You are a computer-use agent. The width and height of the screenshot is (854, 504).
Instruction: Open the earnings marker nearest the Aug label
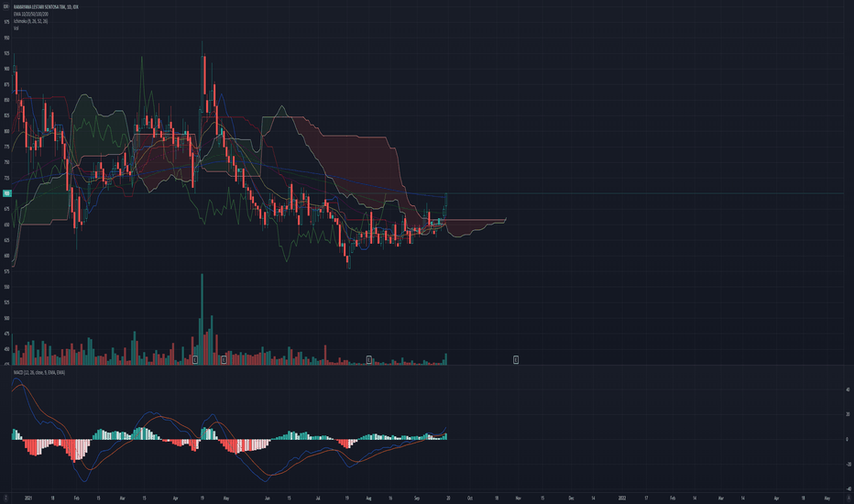368,359
